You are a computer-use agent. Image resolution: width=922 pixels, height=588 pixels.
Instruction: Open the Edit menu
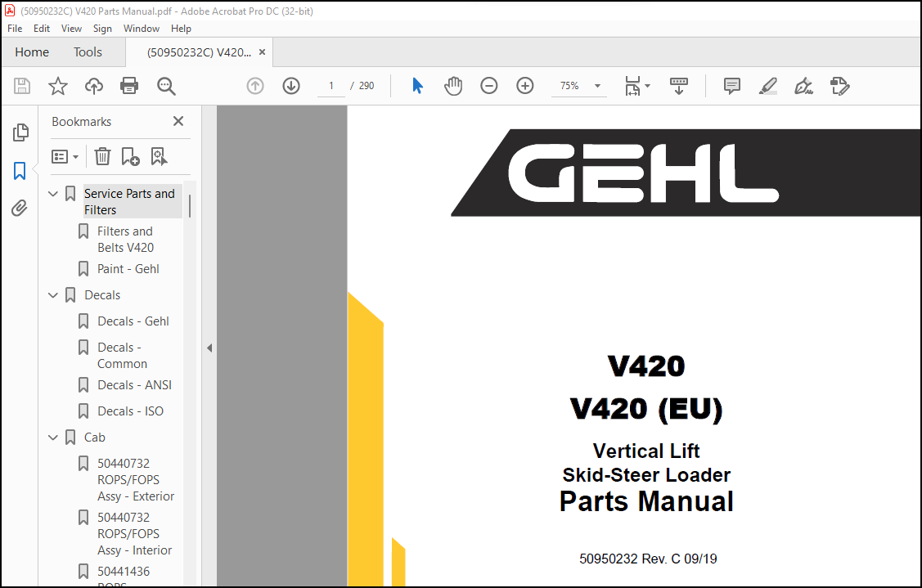41,29
